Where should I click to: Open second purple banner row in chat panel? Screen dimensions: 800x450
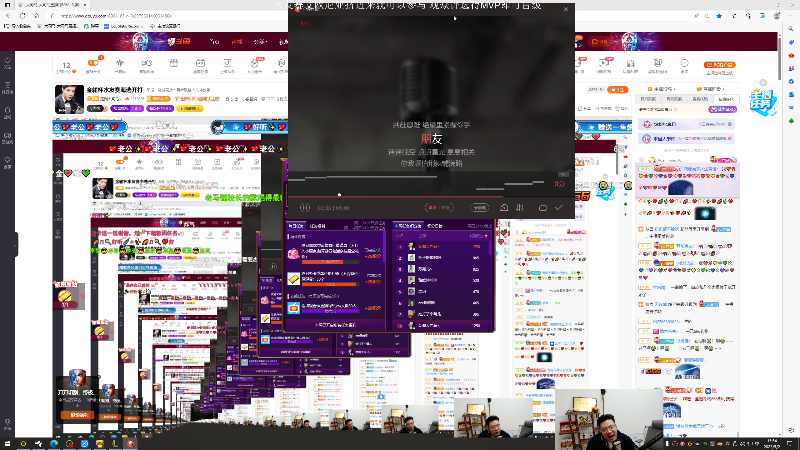688,138
